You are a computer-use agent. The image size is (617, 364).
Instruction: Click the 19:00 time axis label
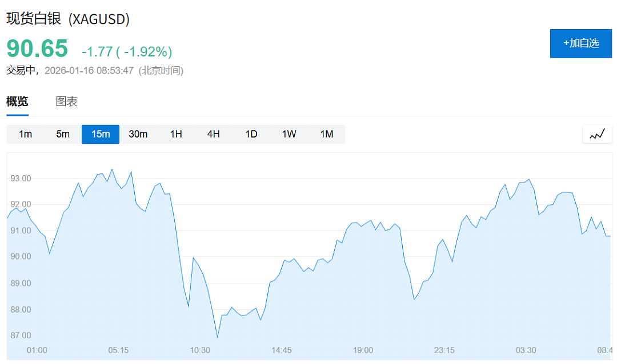[363, 350]
